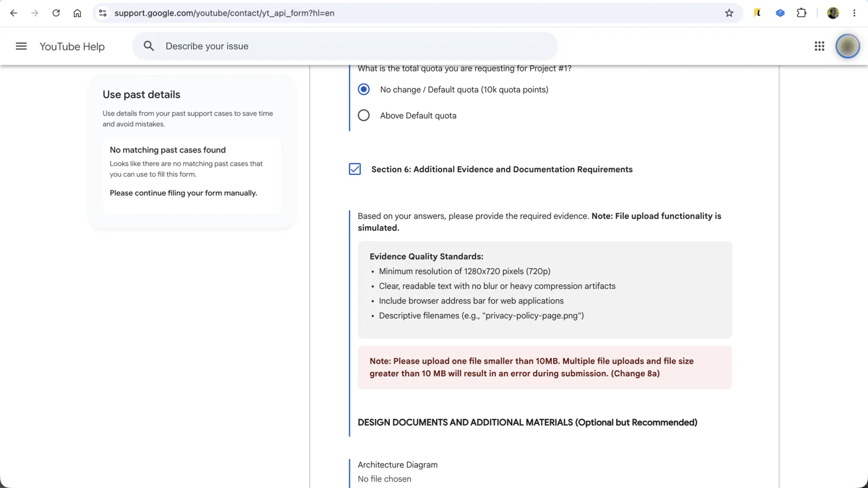Click the address bar URL
Viewport: 868px width, 488px height.
click(224, 13)
